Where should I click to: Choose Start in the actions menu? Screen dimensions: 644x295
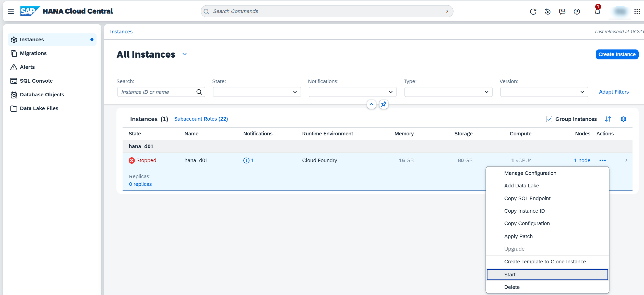[547, 275]
